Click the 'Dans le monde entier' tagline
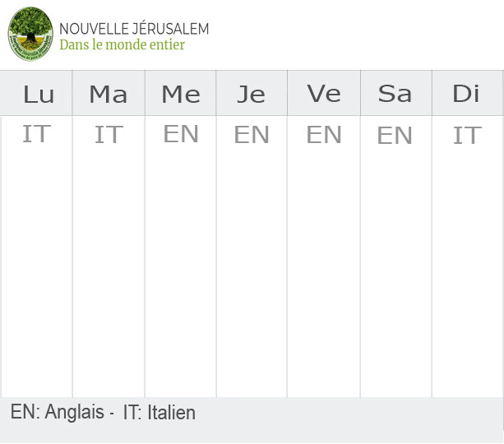The width and height of the screenshot is (504, 444). coord(122,45)
